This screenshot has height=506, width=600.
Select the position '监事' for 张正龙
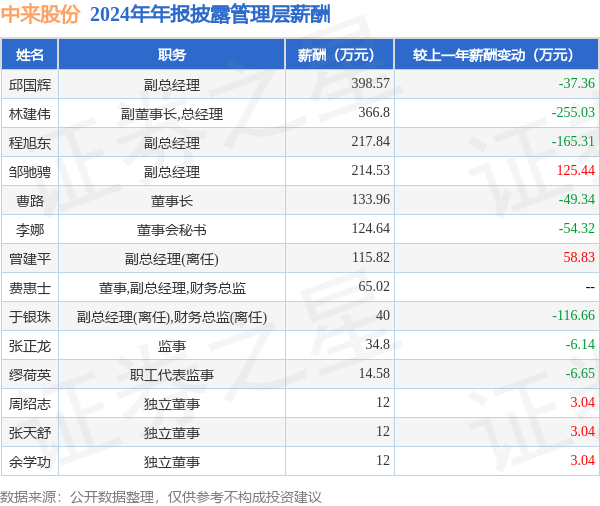(x=172, y=346)
